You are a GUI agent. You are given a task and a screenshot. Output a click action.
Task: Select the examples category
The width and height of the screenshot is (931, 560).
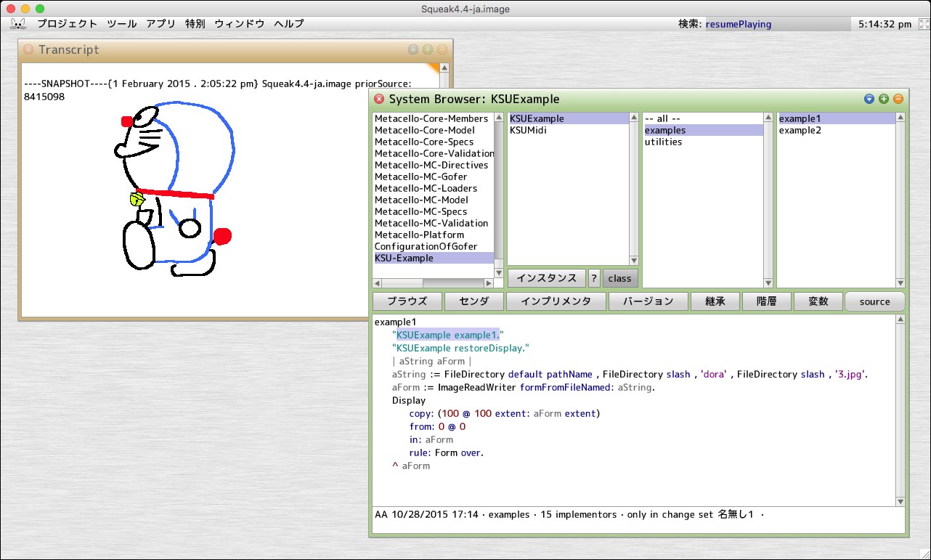[703, 130]
